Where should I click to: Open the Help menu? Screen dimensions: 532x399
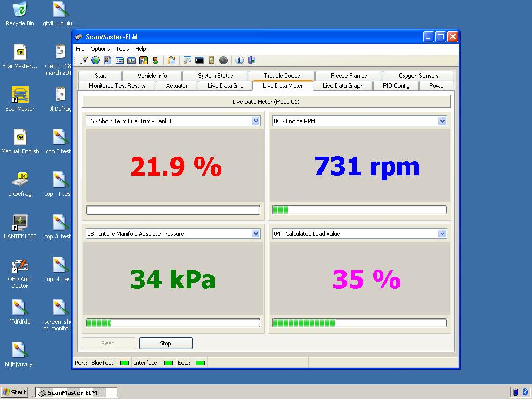coord(140,49)
